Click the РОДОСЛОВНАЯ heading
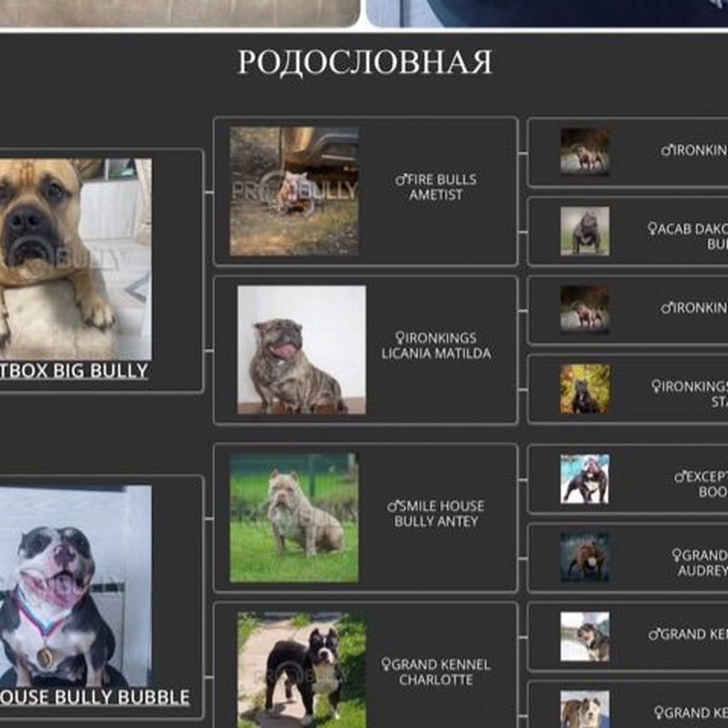The width and height of the screenshot is (728, 728). [x=364, y=63]
